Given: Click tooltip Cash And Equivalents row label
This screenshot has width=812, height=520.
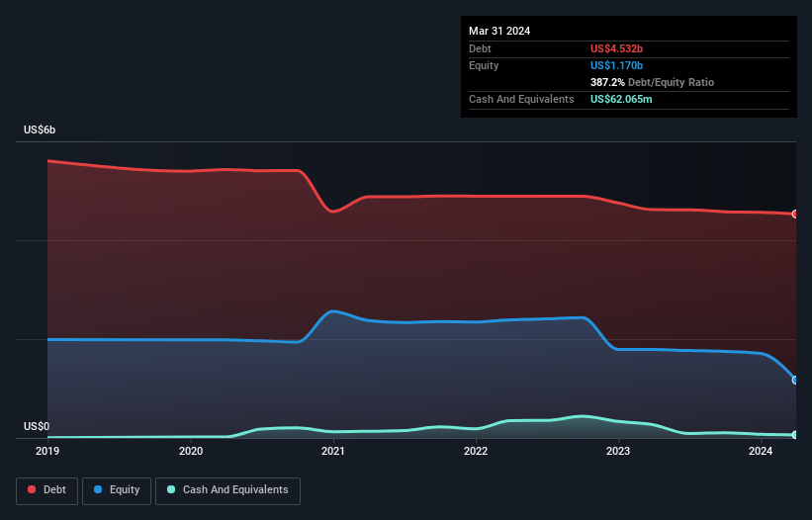Looking at the screenshot, I should 521,99.
